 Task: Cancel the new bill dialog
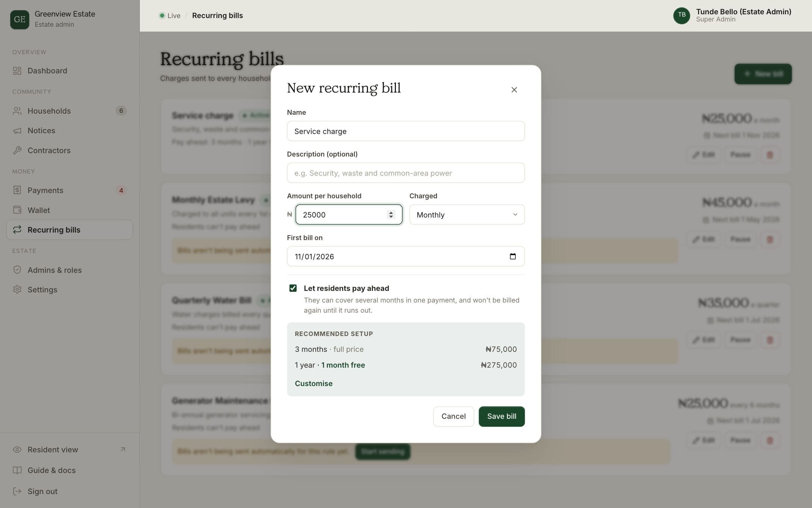pos(453,416)
